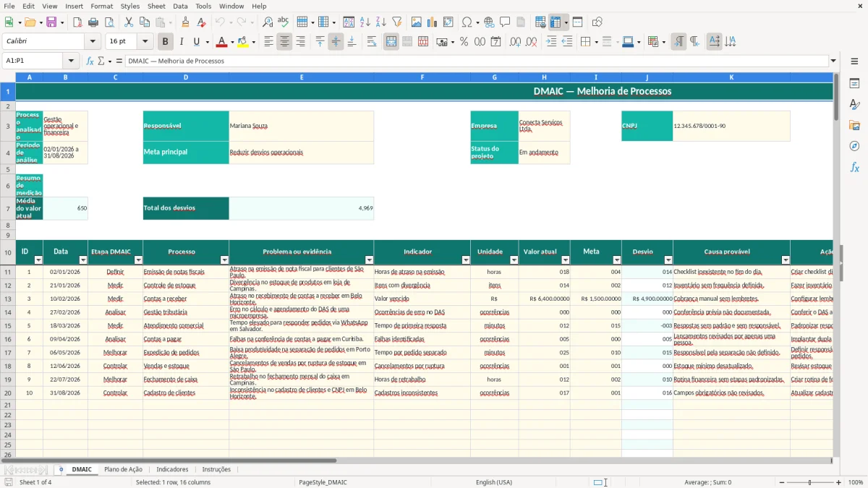Open the sidebar Gallery icon
Image resolution: width=868 pixels, height=488 pixels.
coord(854,125)
